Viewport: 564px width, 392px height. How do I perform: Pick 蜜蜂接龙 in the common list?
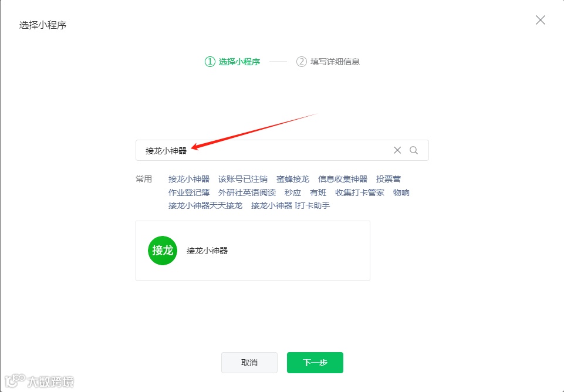click(x=293, y=179)
